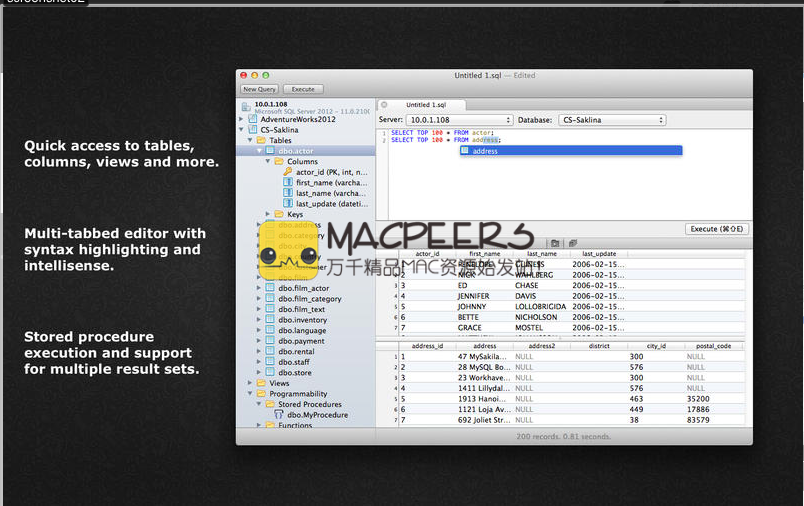Click the address_id column header

(427, 346)
